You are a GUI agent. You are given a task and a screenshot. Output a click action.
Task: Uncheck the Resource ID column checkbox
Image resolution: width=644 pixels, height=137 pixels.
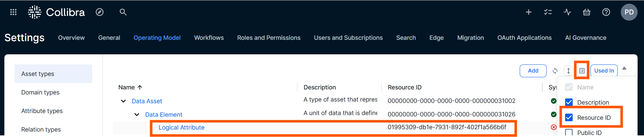pos(569,117)
